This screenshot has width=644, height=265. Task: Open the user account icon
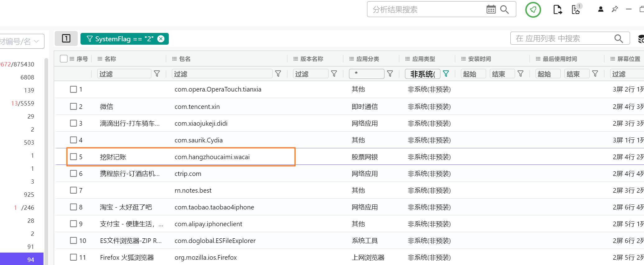coord(600,9)
